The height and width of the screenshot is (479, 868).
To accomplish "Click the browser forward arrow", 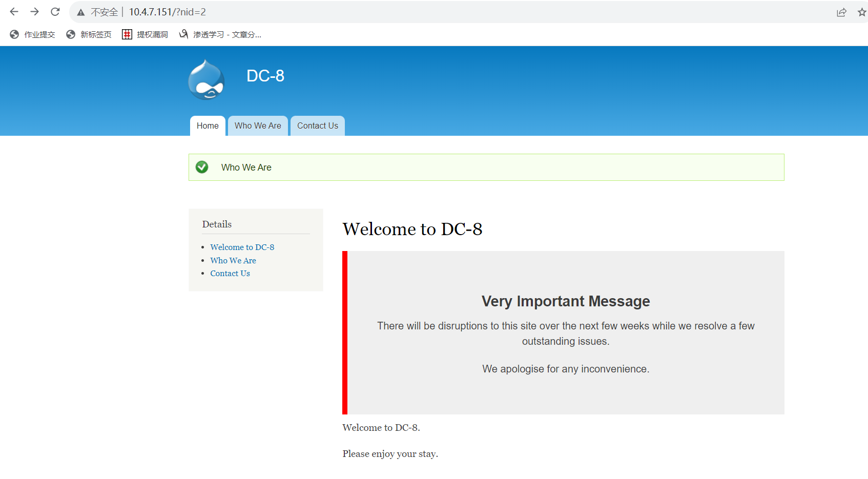I will 34,12.
